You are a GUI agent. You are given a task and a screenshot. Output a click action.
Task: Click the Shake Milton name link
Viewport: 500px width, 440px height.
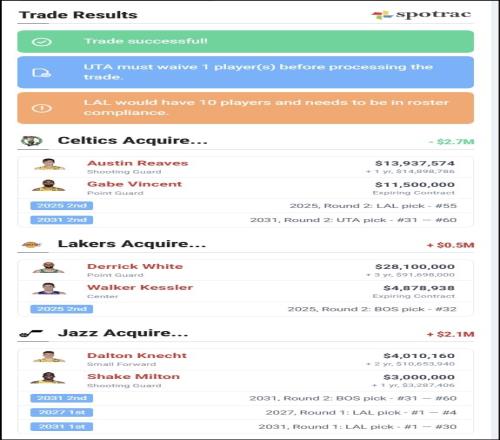point(133,376)
